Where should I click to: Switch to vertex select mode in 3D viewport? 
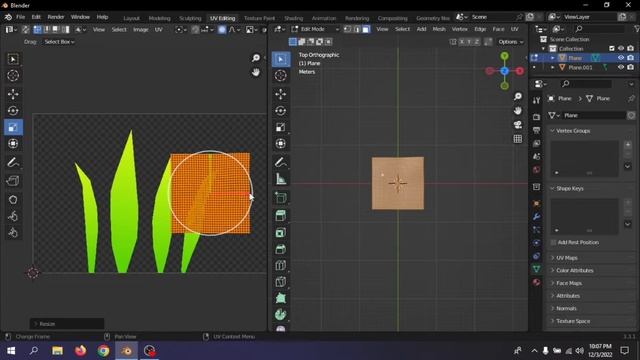click(347, 29)
